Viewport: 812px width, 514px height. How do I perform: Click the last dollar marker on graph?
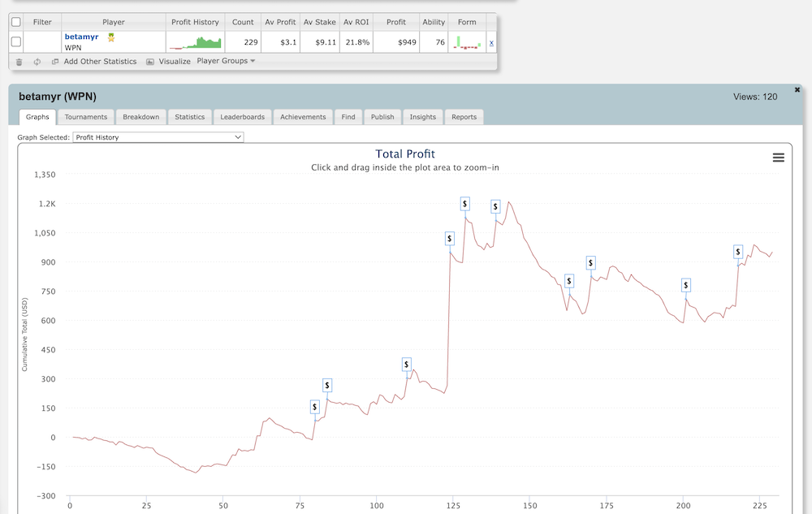(x=738, y=252)
